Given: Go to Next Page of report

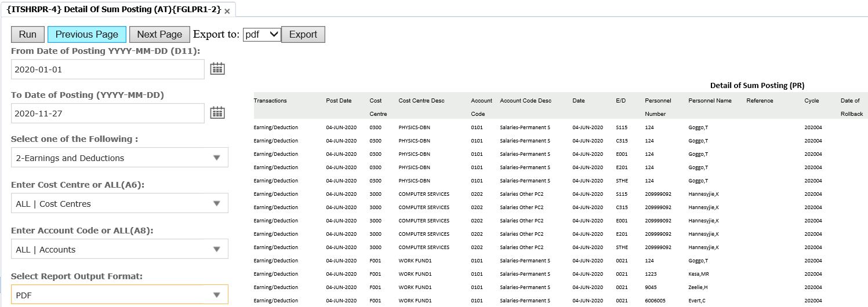Looking at the screenshot, I should click(x=159, y=34).
